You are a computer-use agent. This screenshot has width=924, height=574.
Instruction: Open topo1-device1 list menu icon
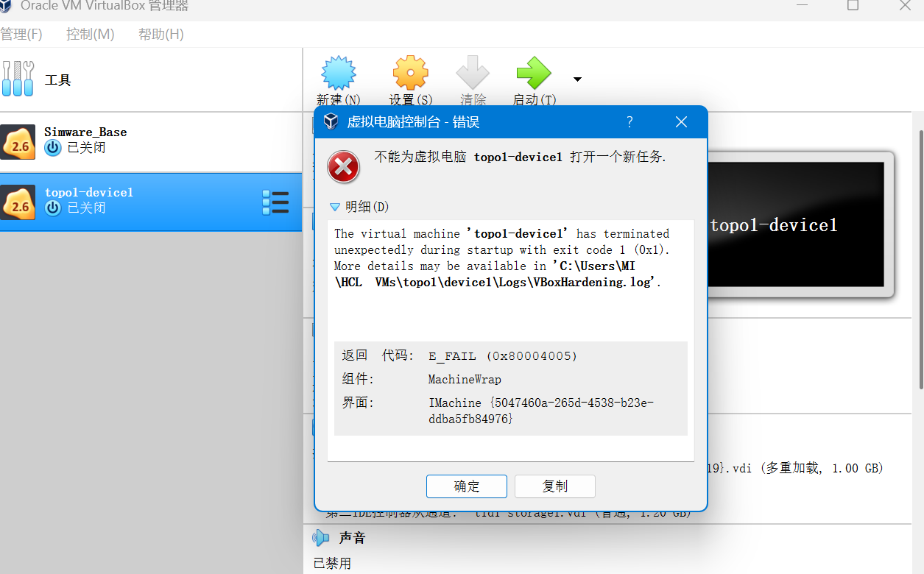[275, 202]
